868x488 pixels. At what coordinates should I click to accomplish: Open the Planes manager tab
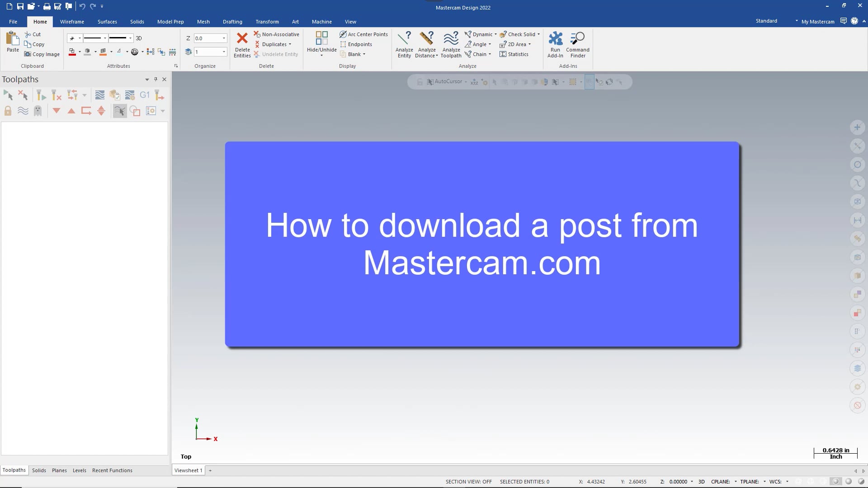coord(59,470)
